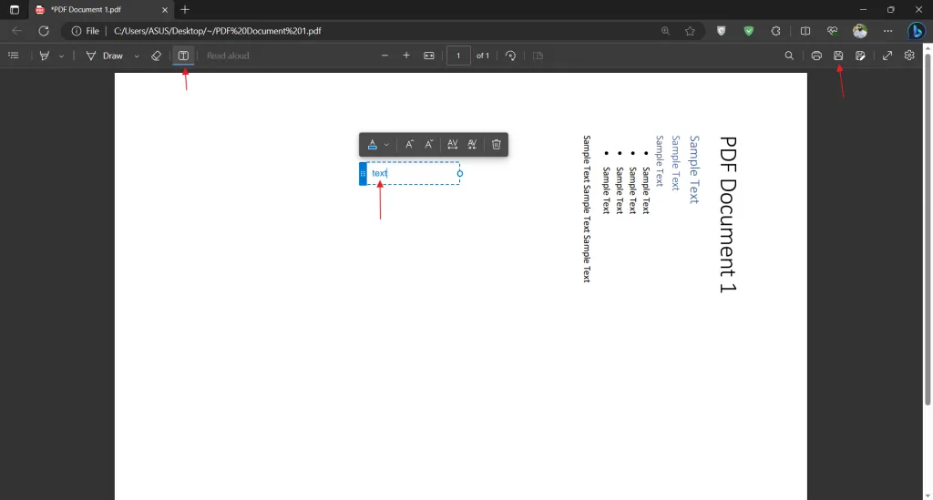This screenshot has width=933, height=500.
Task: Click the 'PDF Document 1' heading
Action: coord(728,214)
